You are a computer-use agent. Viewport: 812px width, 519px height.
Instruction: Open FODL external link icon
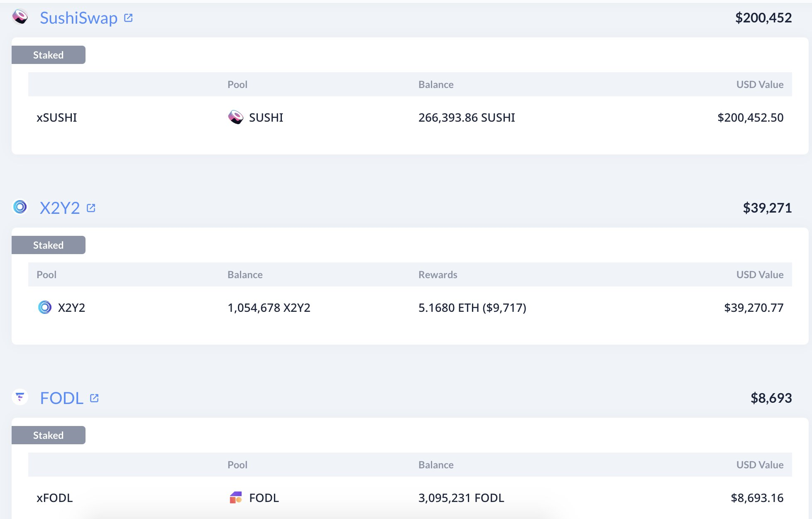[x=94, y=398]
